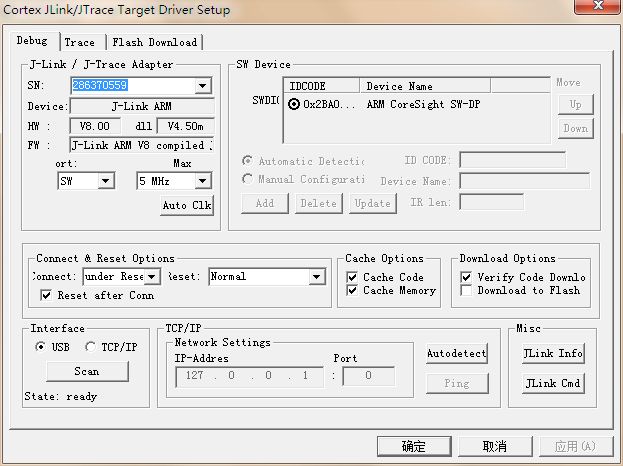Open the Flash Download tab
Screen dimensions: 623x466
155,42
